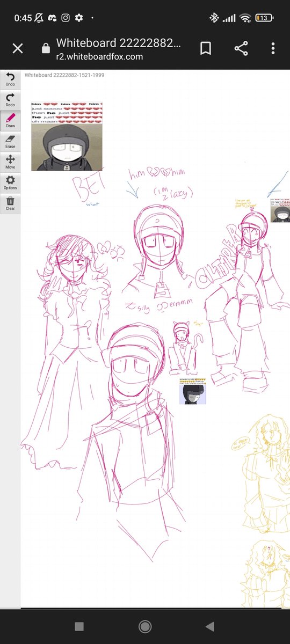The image size is (290, 644).
Task: Click the large hooded character meme image
Action: click(67, 136)
